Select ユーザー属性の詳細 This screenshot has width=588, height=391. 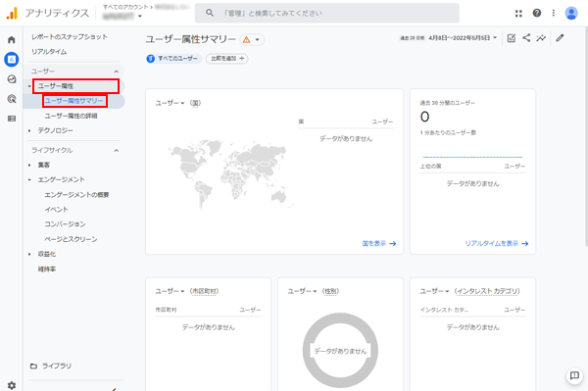coord(71,116)
